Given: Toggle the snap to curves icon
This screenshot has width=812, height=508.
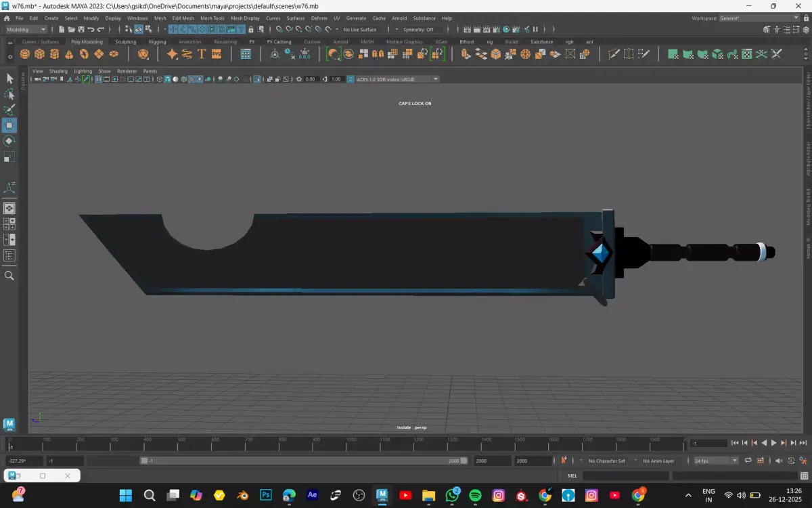Looking at the screenshot, I should 289,30.
